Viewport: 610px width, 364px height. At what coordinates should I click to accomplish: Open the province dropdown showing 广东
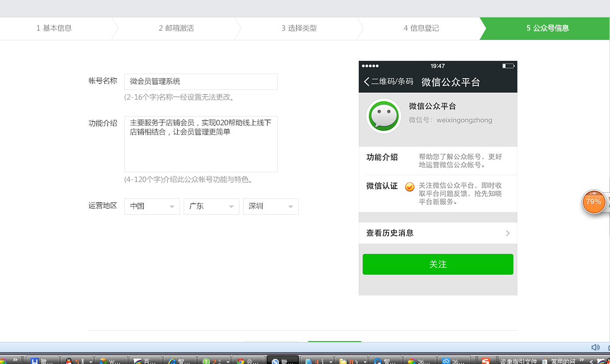click(211, 206)
